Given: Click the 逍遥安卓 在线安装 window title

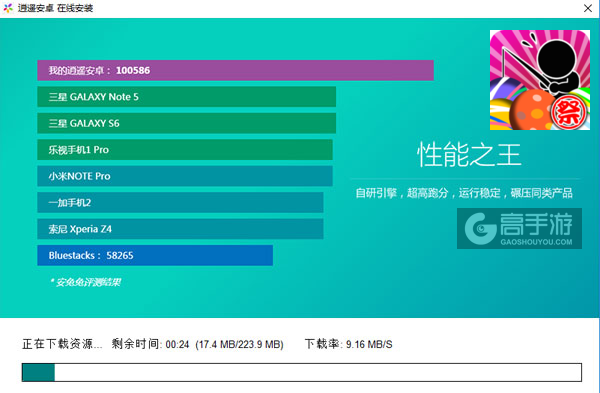Looking at the screenshot, I should (x=55, y=8).
